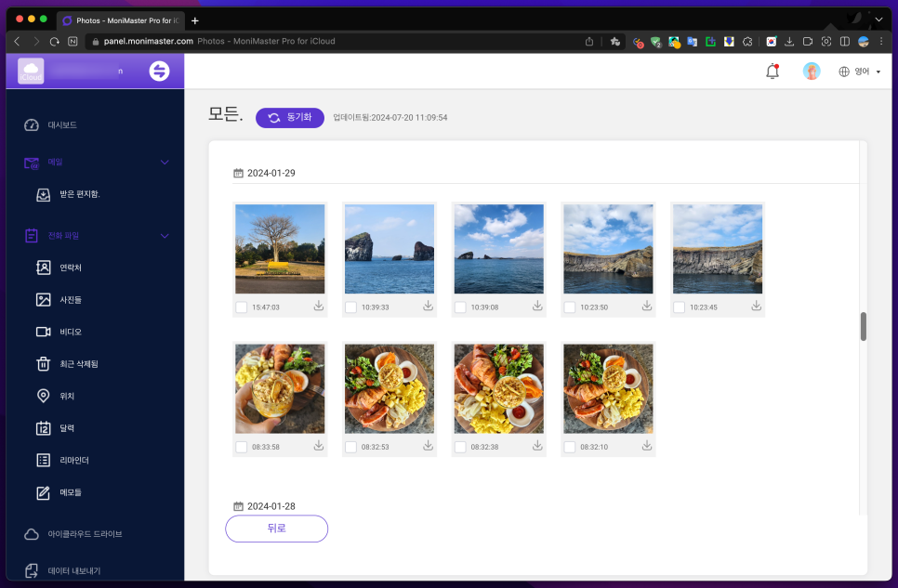Click the 전화 파일 clipboard icon
Image resolution: width=898 pixels, height=588 pixels.
[32, 235]
